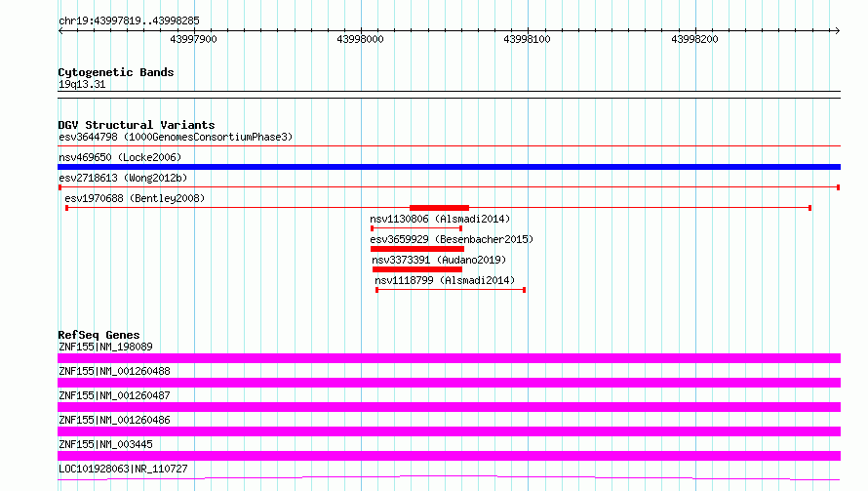Open ZNF155|NM_001260487 gene label

(114, 395)
